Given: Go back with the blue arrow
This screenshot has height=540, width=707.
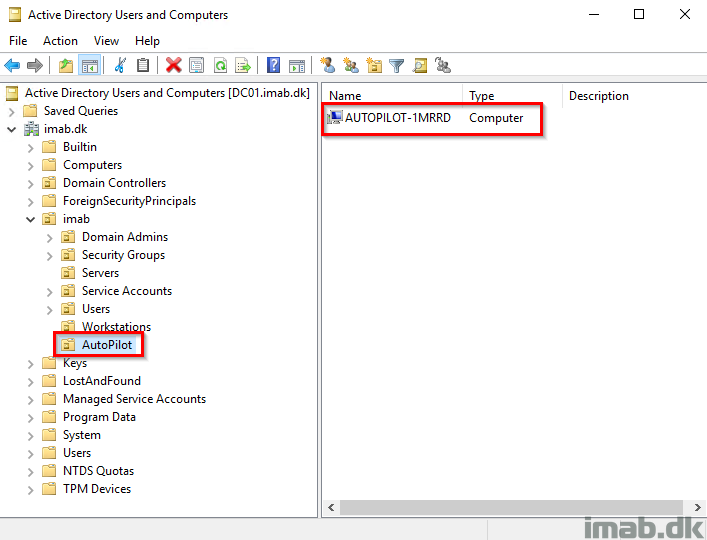Looking at the screenshot, I should click(x=12, y=66).
